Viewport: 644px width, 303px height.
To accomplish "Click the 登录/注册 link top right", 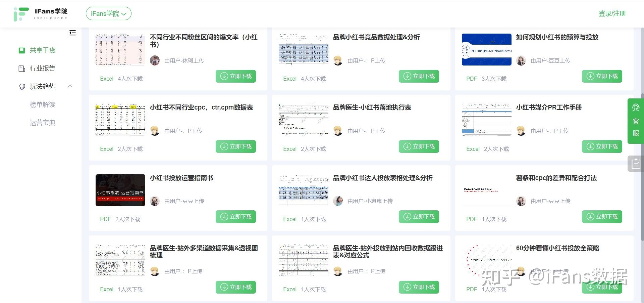I will [612, 13].
